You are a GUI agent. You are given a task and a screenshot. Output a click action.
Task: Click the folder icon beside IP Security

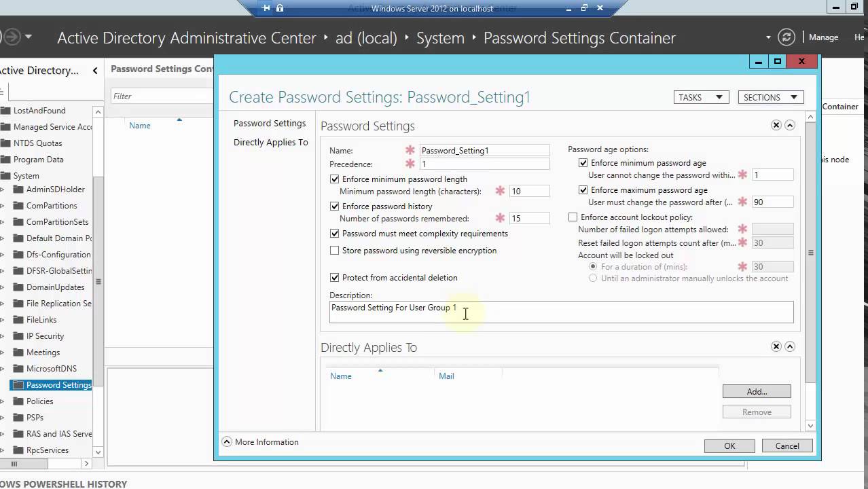pyautogui.click(x=18, y=336)
